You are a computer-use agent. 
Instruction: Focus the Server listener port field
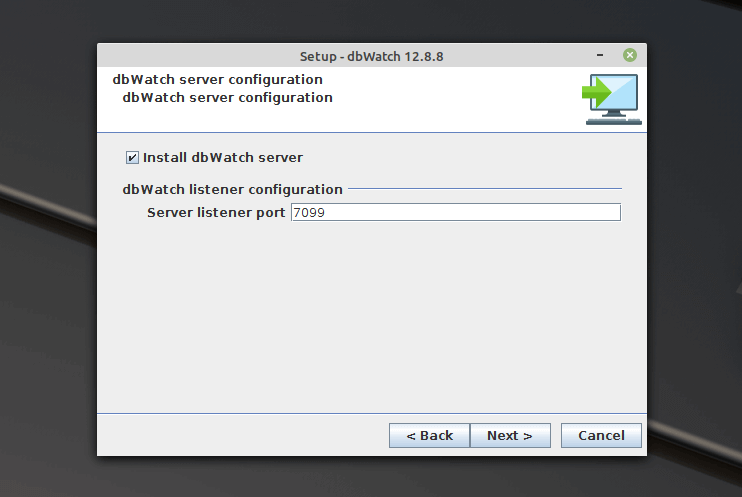(455, 212)
